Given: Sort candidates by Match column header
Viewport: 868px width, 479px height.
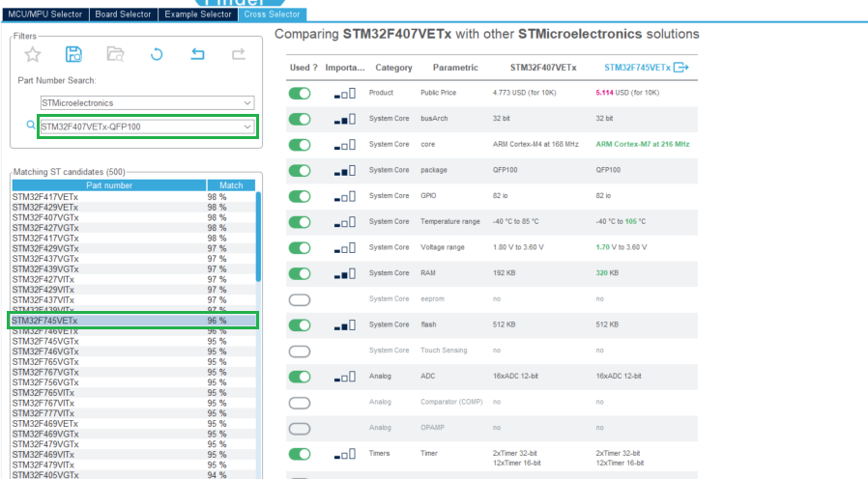Looking at the screenshot, I should point(231,185).
